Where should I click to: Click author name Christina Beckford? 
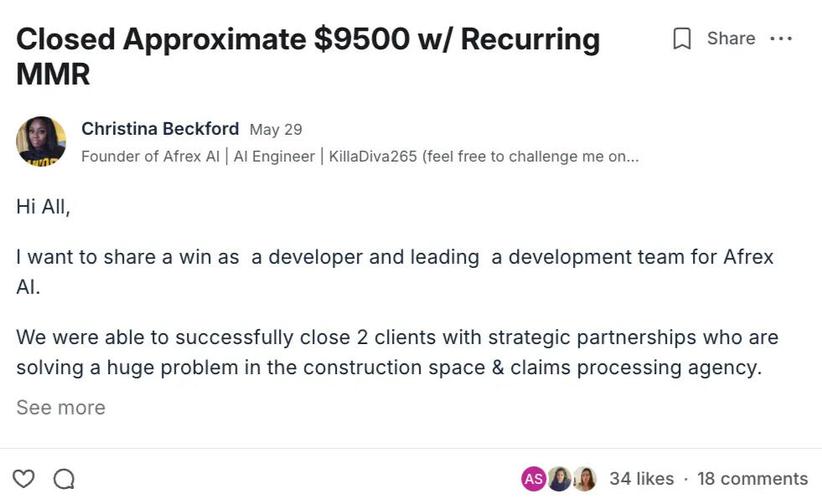(160, 129)
